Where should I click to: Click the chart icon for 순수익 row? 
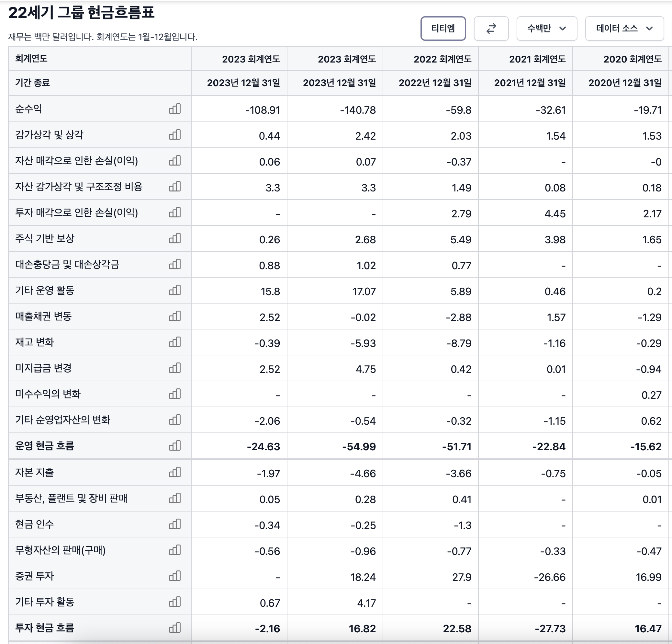174,109
